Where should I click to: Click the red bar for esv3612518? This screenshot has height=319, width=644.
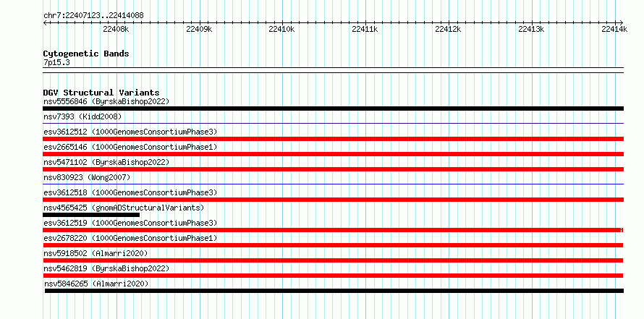333,200
